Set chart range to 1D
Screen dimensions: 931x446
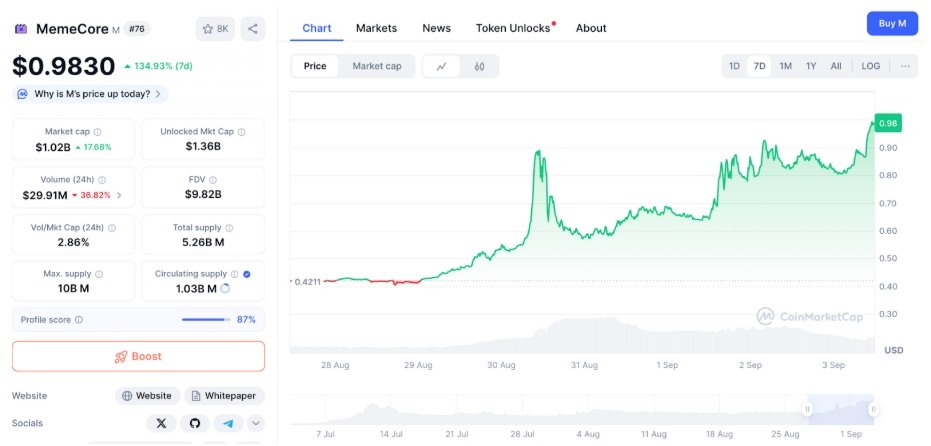pos(734,67)
